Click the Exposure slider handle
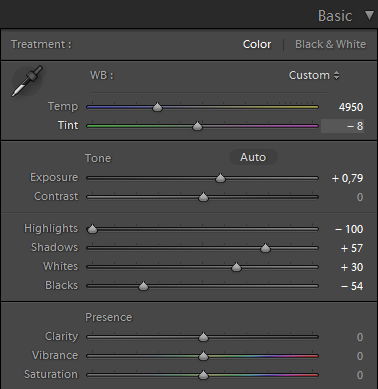 pyautogui.click(x=220, y=178)
